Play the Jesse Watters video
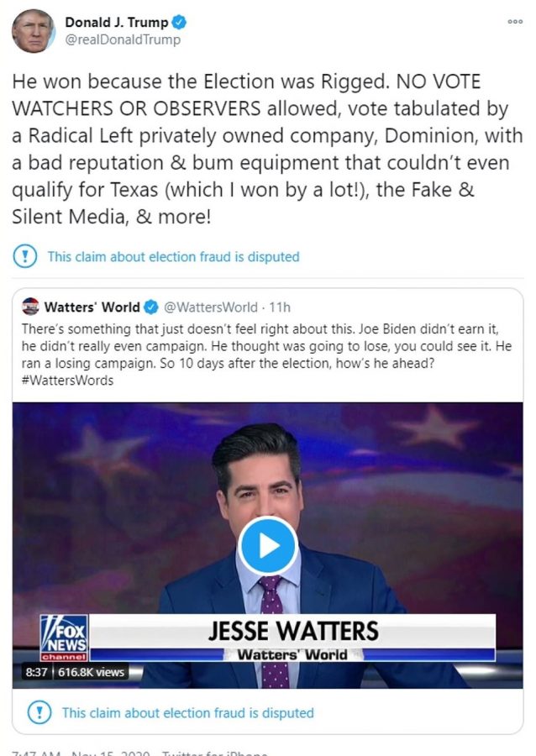Image resolution: width=536 pixels, height=756 pixels. (x=268, y=546)
